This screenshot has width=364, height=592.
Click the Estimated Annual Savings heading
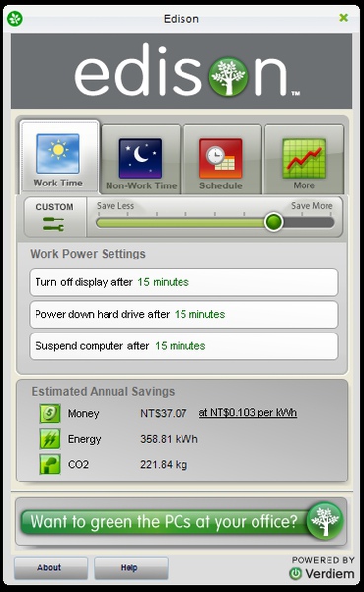tap(103, 391)
